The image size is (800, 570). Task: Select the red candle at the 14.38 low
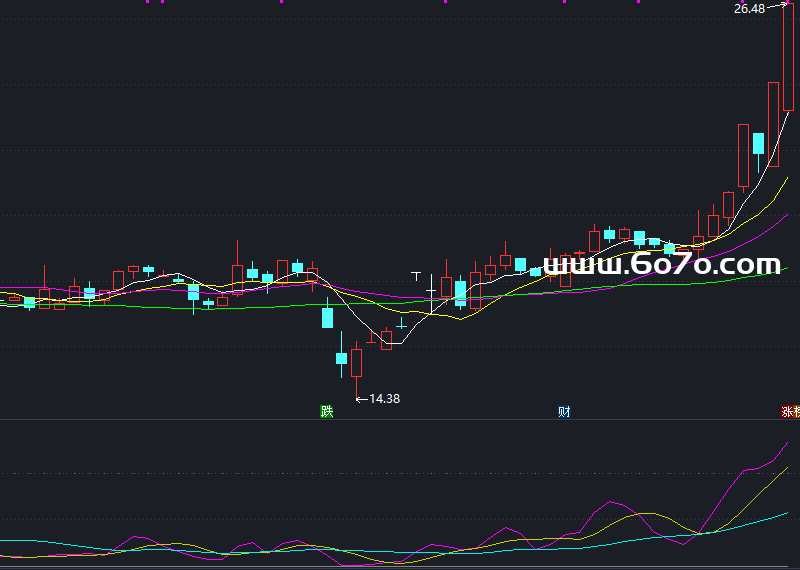point(356,361)
